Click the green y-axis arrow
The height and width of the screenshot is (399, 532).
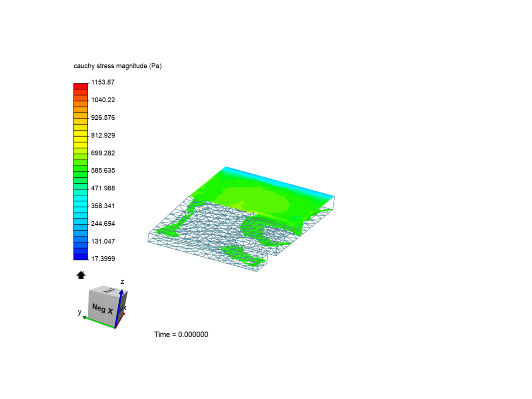coord(98,322)
